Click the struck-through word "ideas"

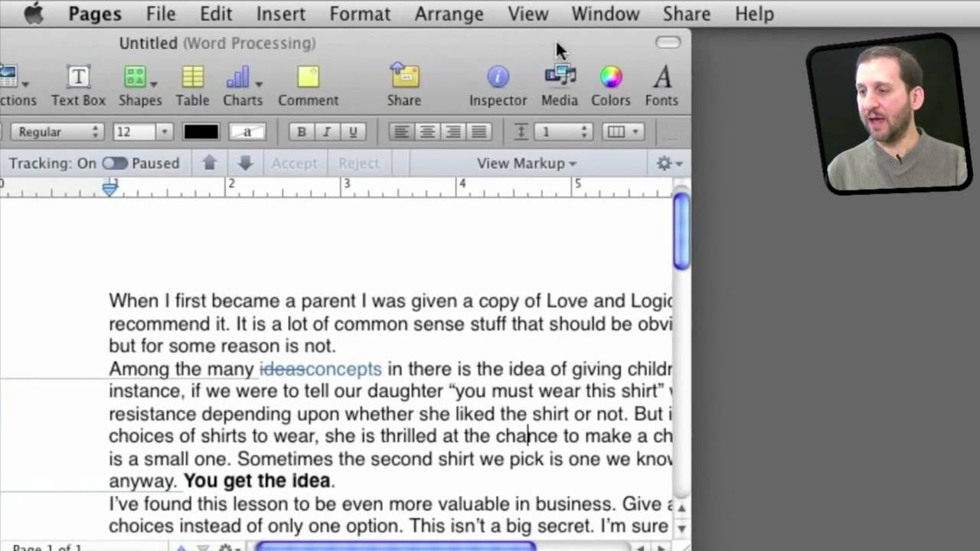[282, 369]
